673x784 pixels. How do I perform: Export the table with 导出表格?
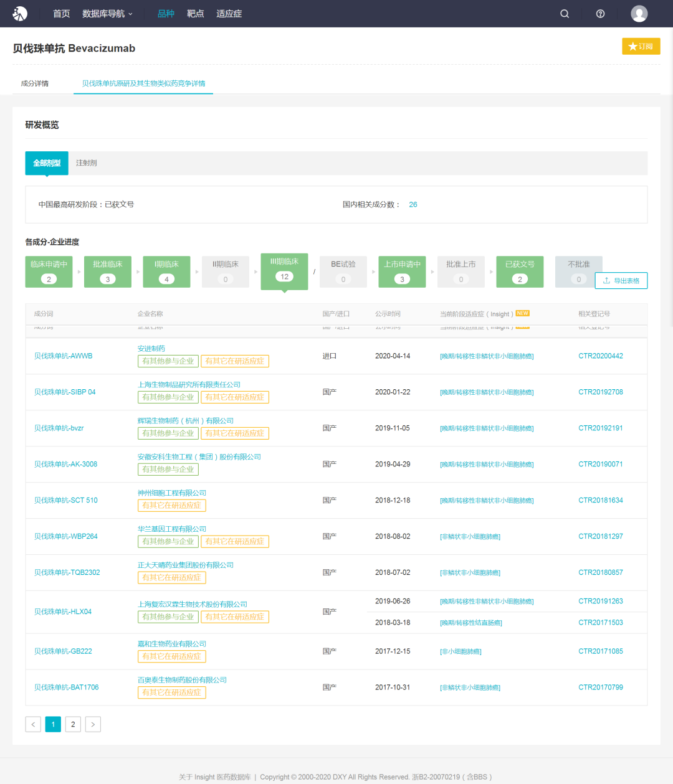[621, 281]
